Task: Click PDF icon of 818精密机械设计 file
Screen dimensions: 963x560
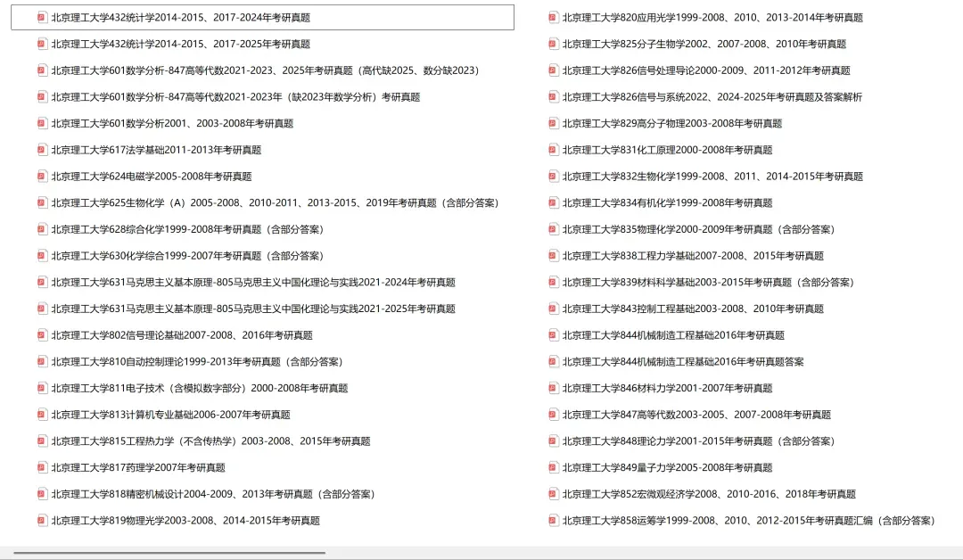Action: coord(42,494)
